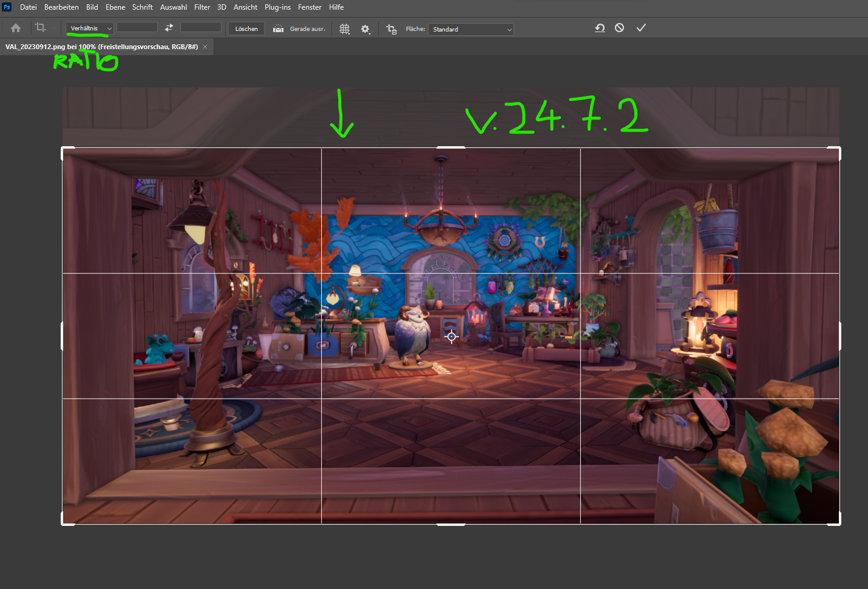
Task: Select the straighten level icon
Action: pyautogui.click(x=278, y=29)
